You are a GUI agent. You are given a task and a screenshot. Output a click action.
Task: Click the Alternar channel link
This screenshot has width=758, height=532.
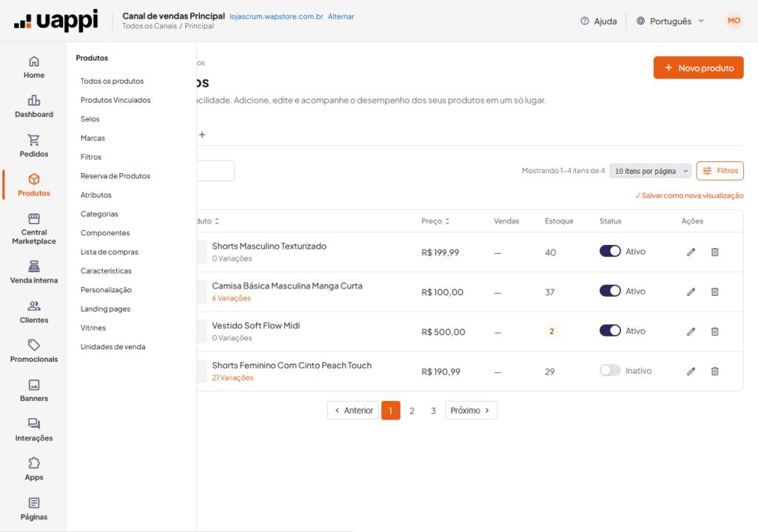point(341,16)
